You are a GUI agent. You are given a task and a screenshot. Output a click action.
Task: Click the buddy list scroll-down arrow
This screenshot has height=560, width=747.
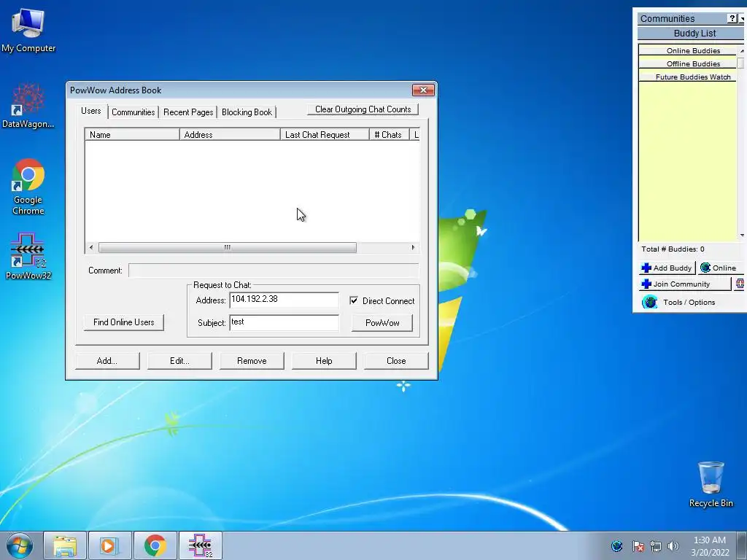[742, 236]
